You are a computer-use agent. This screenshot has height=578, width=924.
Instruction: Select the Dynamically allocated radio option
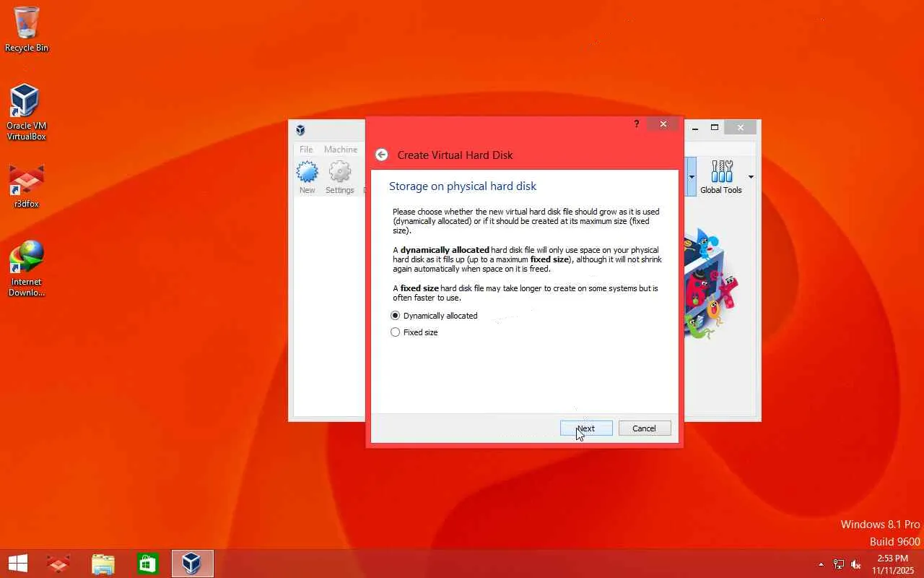pyautogui.click(x=434, y=316)
